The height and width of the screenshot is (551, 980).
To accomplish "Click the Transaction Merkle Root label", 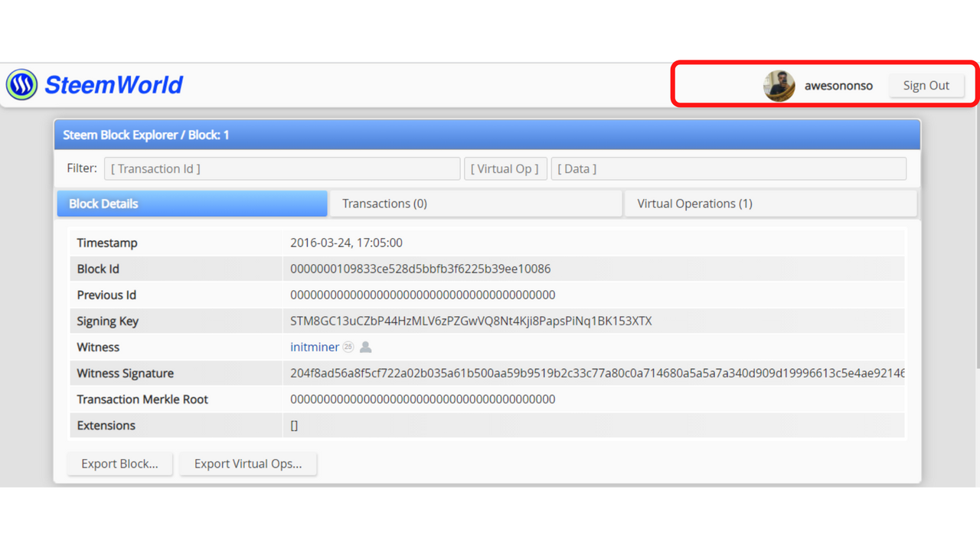I will click(142, 399).
